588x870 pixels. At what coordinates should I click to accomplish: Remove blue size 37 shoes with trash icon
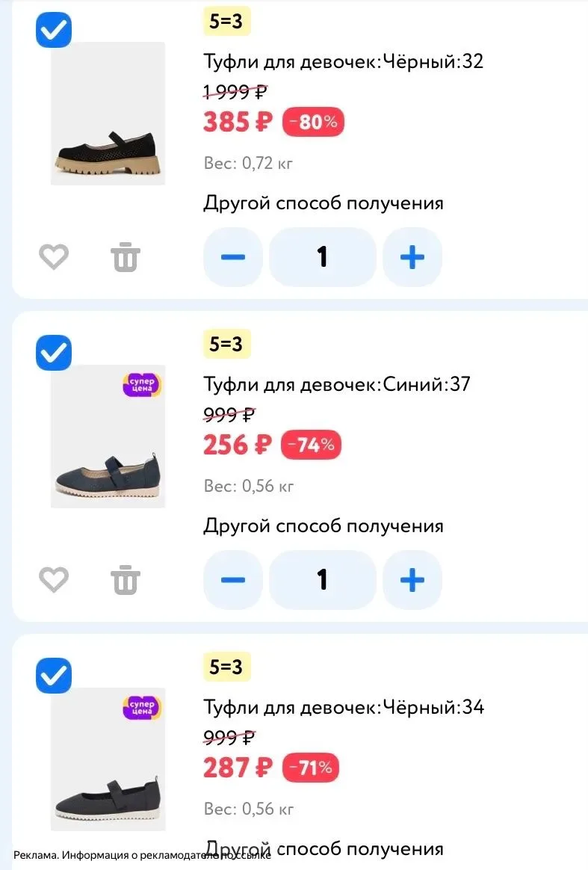(126, 580)
